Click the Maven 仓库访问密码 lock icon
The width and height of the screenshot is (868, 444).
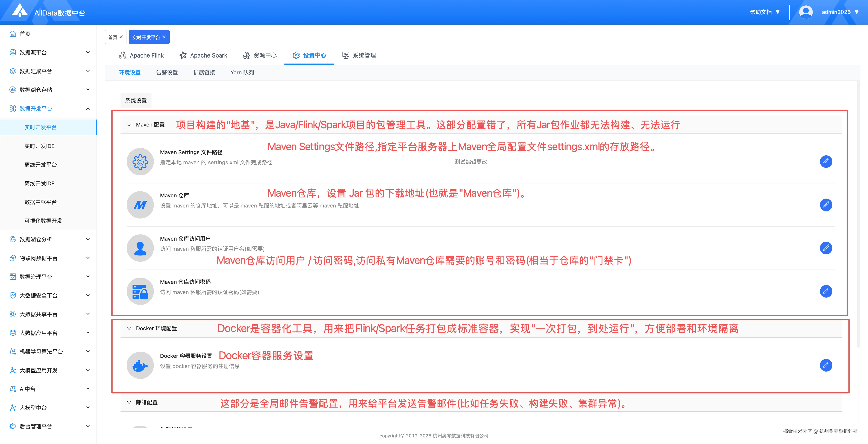coord(140,291)
